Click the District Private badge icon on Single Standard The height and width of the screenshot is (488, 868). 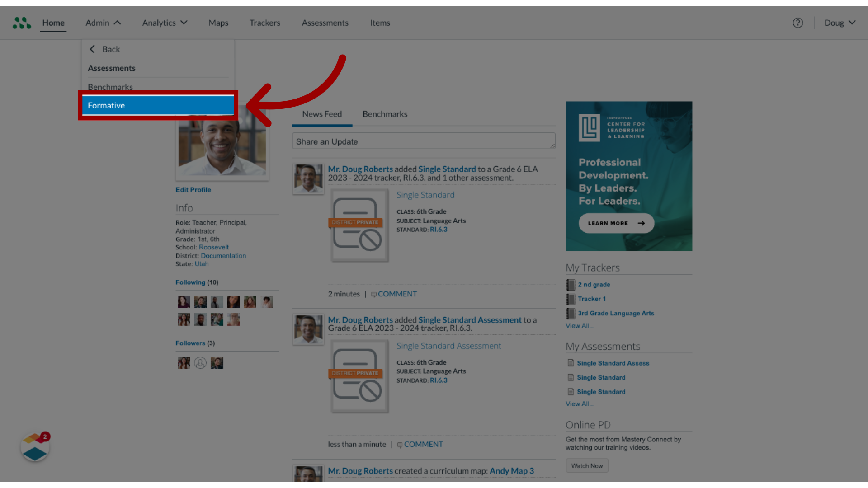[355, 222]
